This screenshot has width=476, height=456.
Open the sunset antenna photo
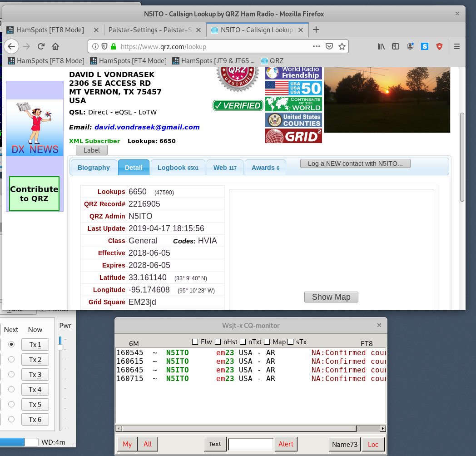point(387,100)
